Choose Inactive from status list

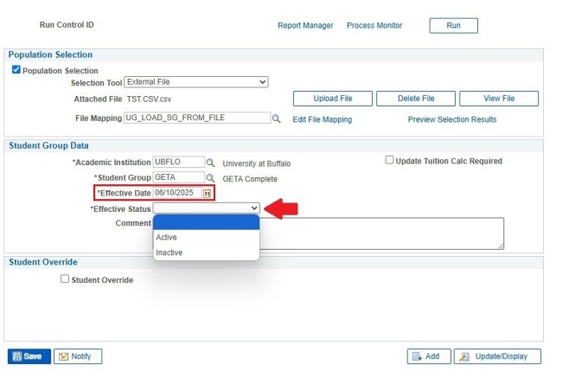(207, 253)
